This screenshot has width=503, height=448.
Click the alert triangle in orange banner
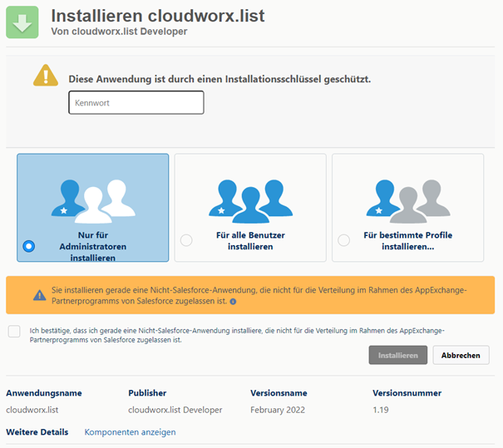(39, 295)
